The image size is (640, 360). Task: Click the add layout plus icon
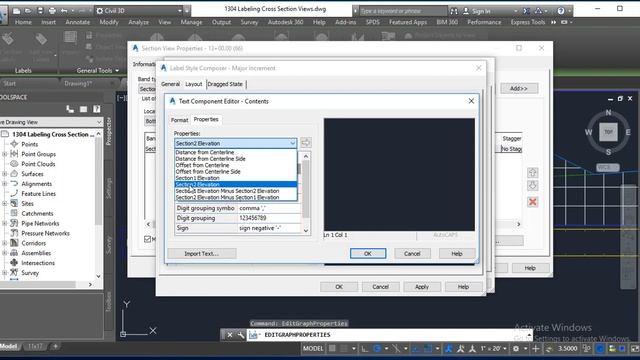pos(56,347)
